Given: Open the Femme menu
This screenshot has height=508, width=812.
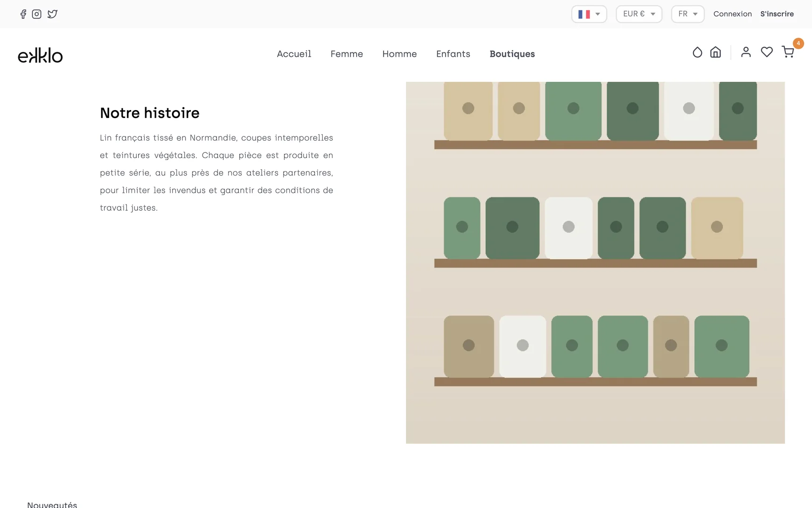Looking at the screenshot, I should coord(347,54).
